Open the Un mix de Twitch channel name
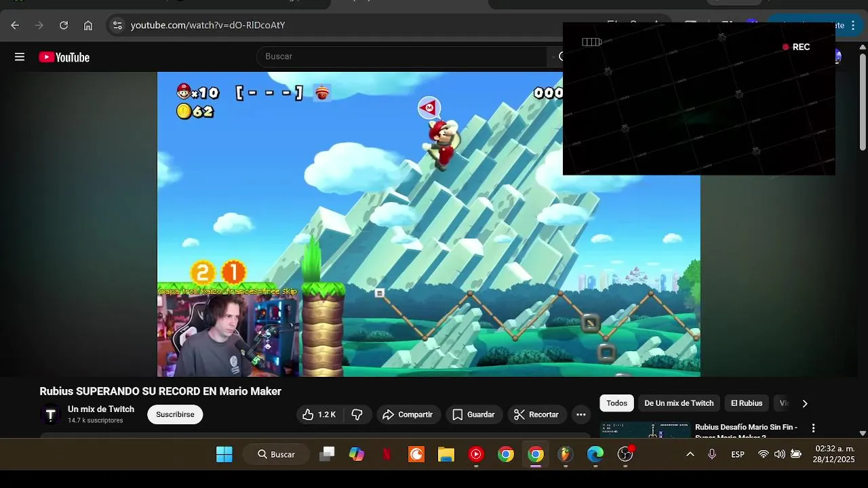The image size is (868, 488). pos(101,409)
